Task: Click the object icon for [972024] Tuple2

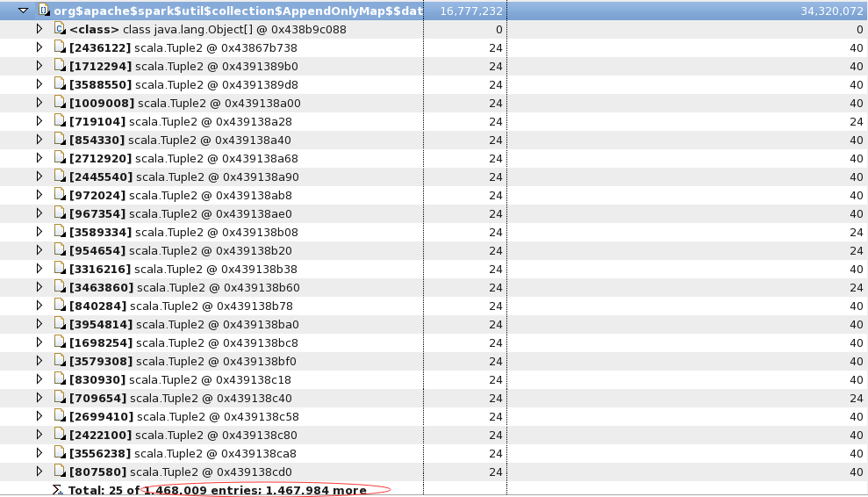Action: point(60,195)
